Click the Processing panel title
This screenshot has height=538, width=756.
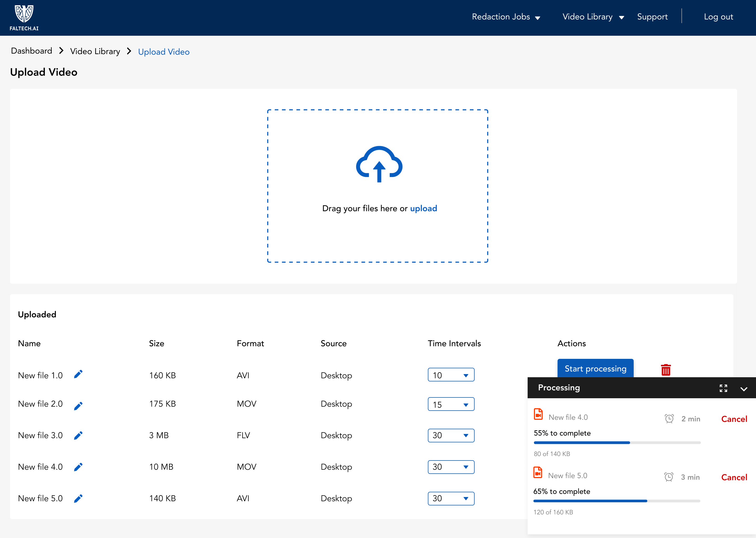559,387
